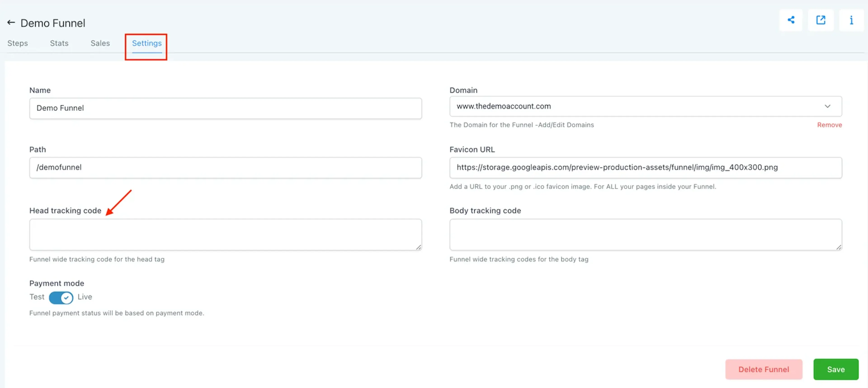Toggle Payment mode Test/Live switch

coord(61,297)
